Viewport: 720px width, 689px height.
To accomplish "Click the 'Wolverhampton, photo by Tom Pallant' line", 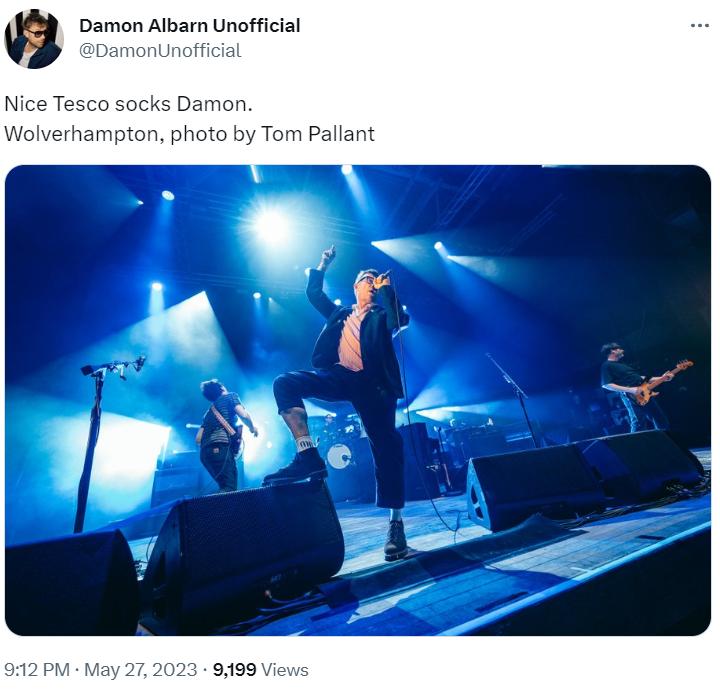I will tap(189, 133).
